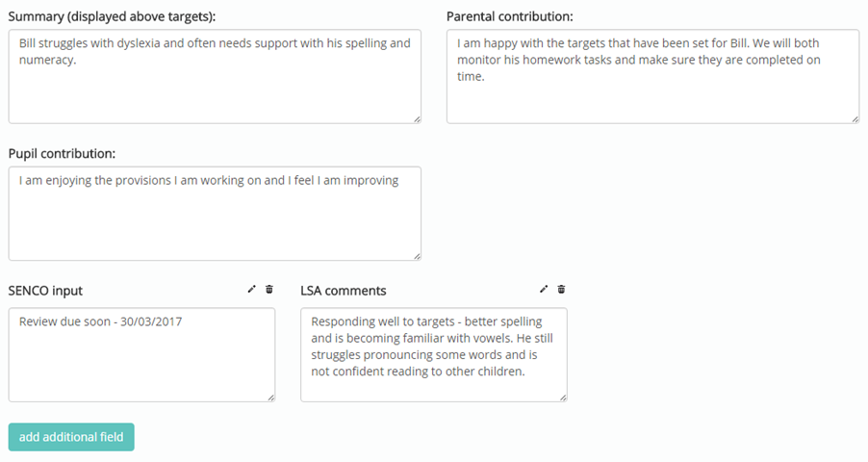Edit the SENCO input field name
This screenshot has height=462, width=868.
point(252,289)
